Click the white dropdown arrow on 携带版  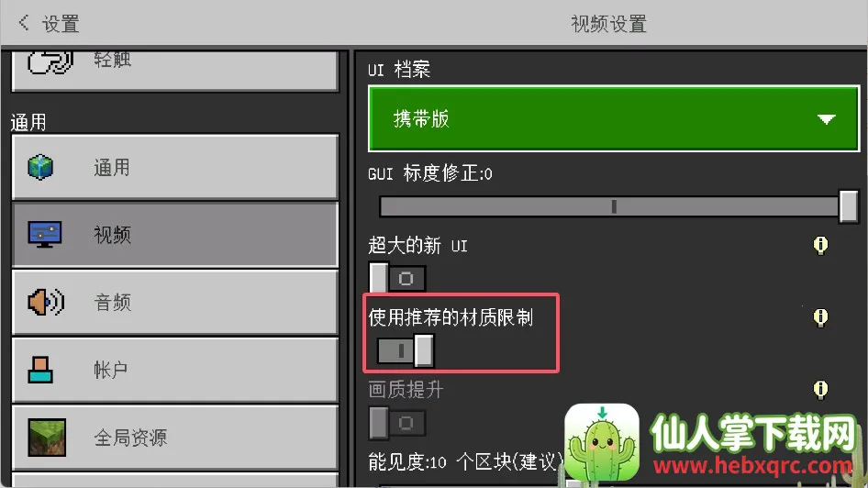pos(826,119)
